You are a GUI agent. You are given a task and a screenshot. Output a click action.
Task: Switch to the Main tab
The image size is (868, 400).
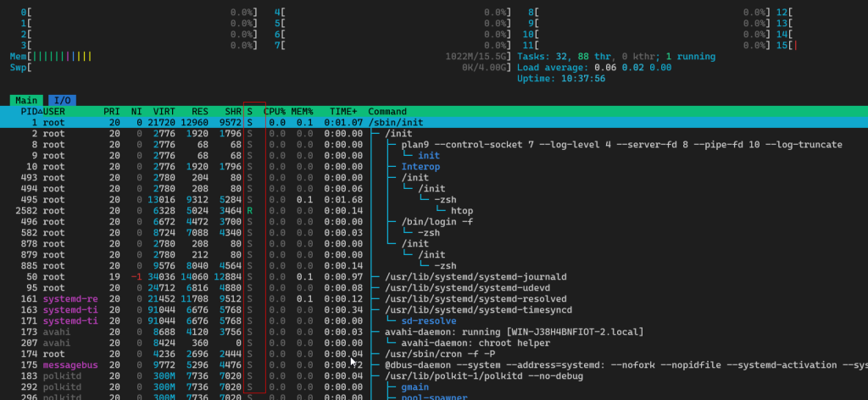click(26, 100)
